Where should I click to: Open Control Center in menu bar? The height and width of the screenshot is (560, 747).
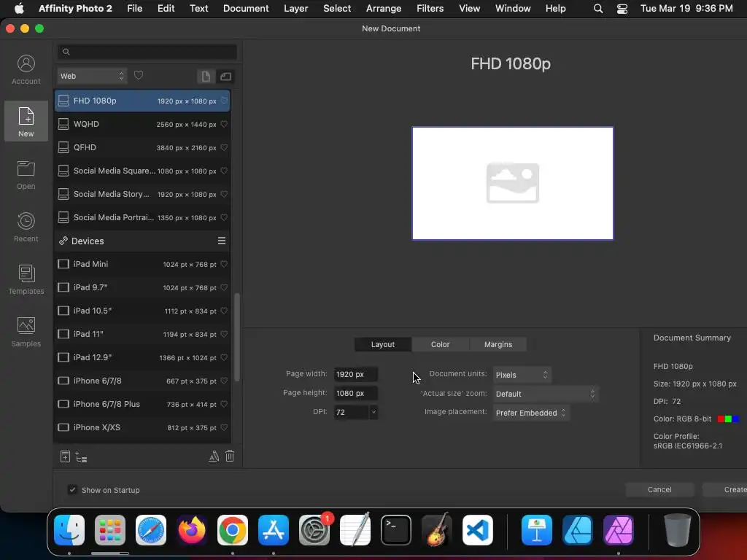tap(622, 9)
